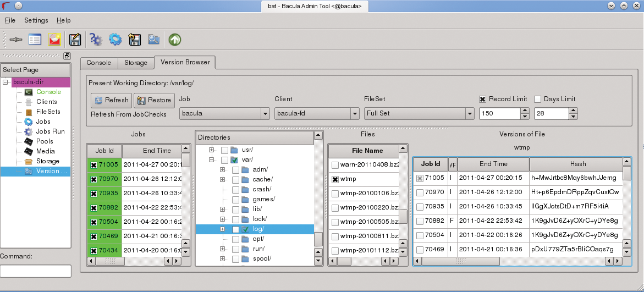Click the folder icon of spool/ directory
The image size is (644, 292).
pos(246,259)
